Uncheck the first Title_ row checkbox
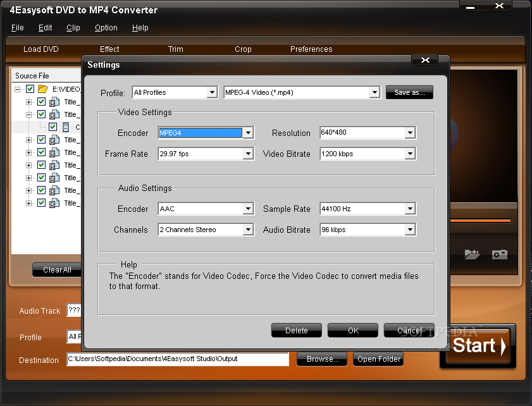Image resolution: width=532 pixels, height=406 pixels. [41, 101]
